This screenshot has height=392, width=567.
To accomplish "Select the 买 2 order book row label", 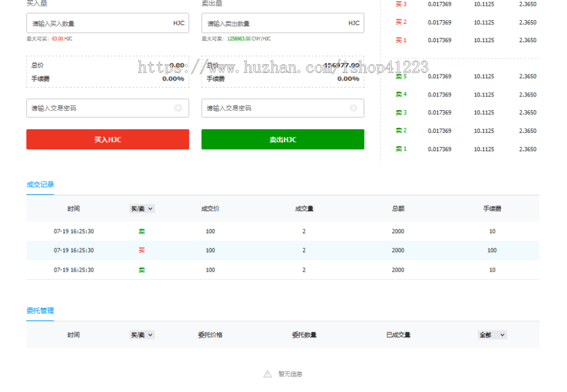I will [x=401, y=22].
